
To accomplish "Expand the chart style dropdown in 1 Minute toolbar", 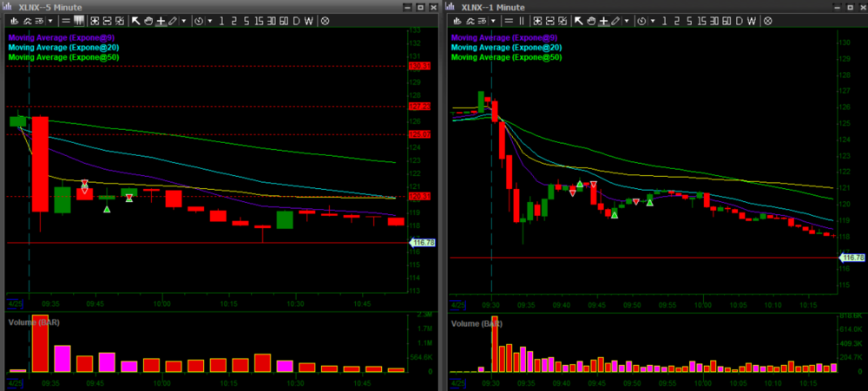I will (x=492, y=20).
